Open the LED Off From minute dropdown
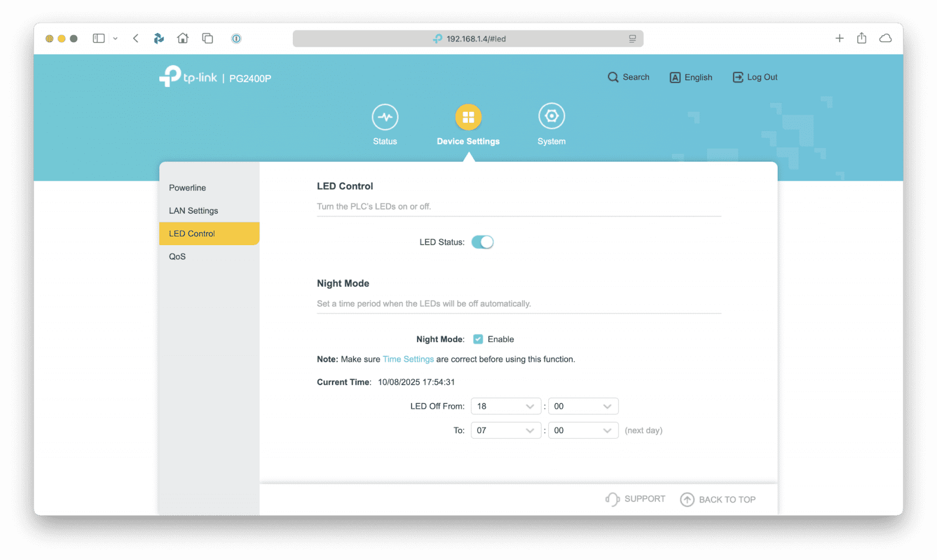 tap(583, 406)
